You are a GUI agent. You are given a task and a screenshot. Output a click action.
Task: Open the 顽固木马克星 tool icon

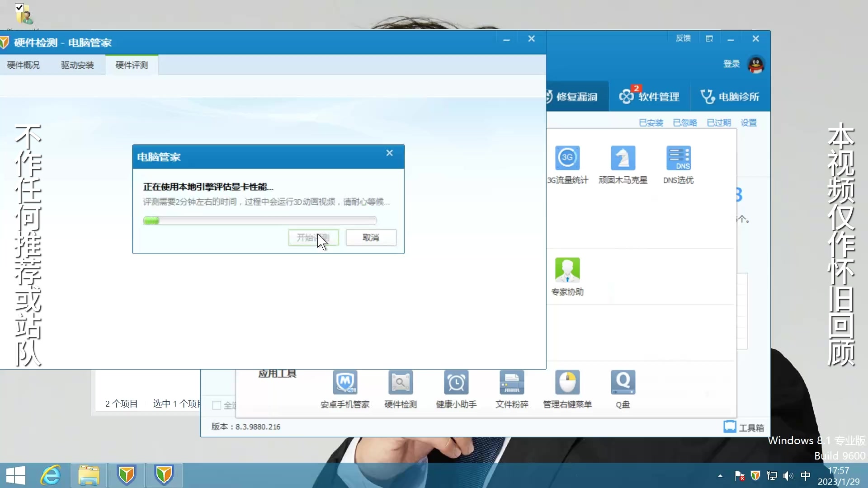[x=623, y=158]
